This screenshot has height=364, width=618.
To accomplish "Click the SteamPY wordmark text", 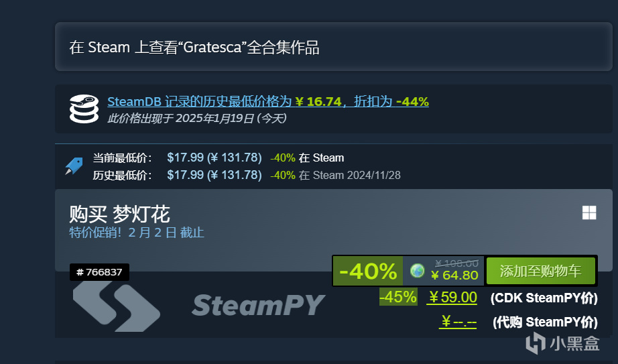I will [259, 305].
